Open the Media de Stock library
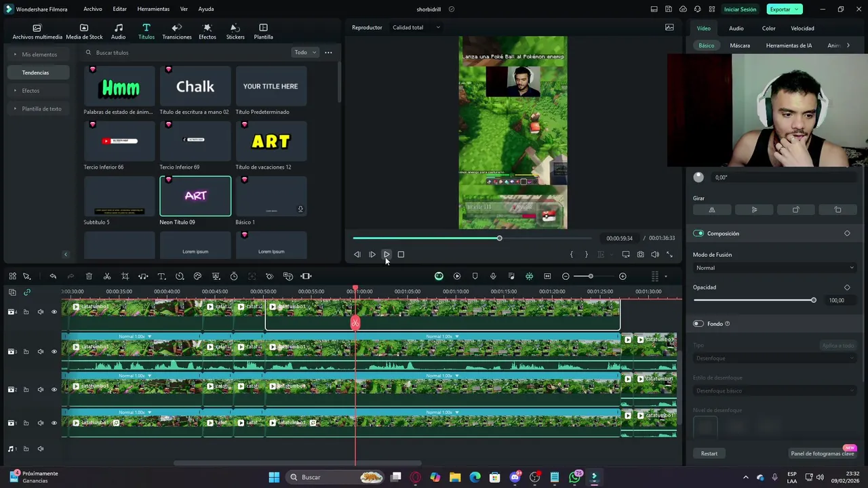Image resolution: width=868 pixels, height=488 pixels. tap(84, 31)
